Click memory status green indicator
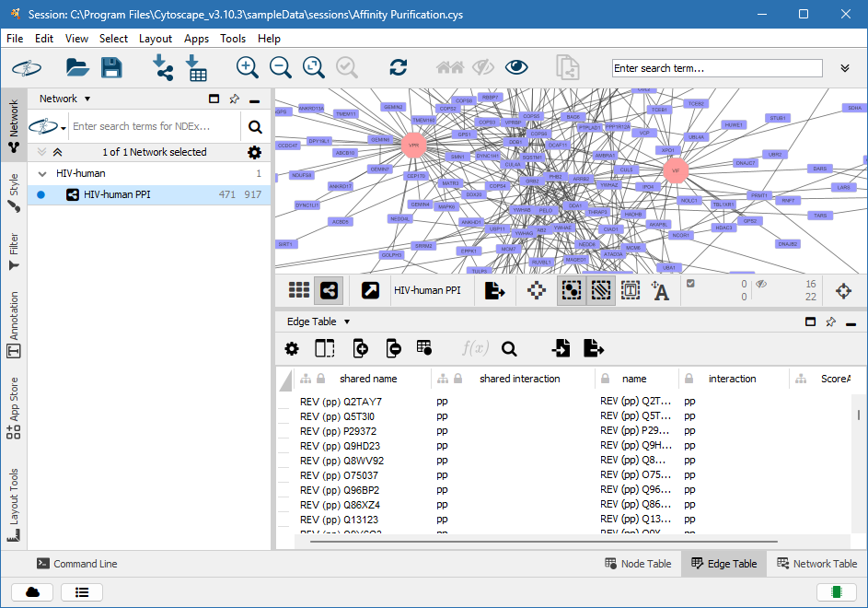 coord(837,592)
